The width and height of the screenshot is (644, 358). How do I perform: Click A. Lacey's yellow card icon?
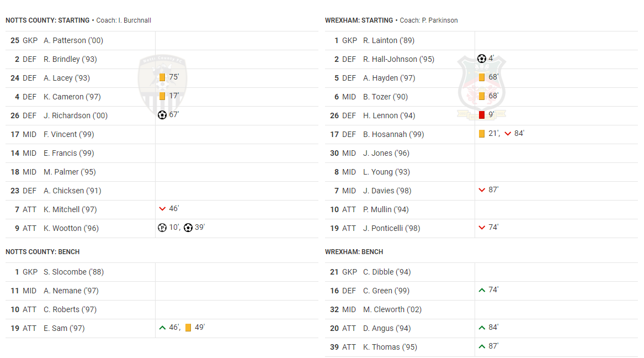pos(162,77)
